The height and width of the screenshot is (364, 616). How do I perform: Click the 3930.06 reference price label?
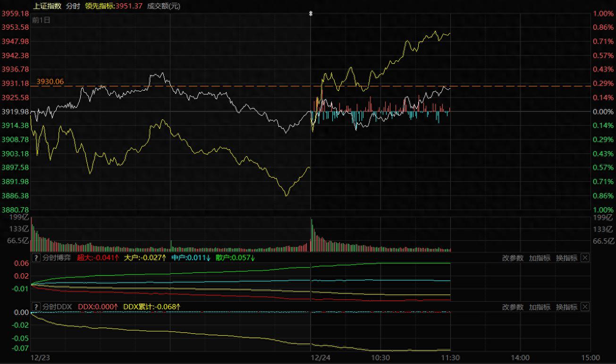(x=50, y=82)
